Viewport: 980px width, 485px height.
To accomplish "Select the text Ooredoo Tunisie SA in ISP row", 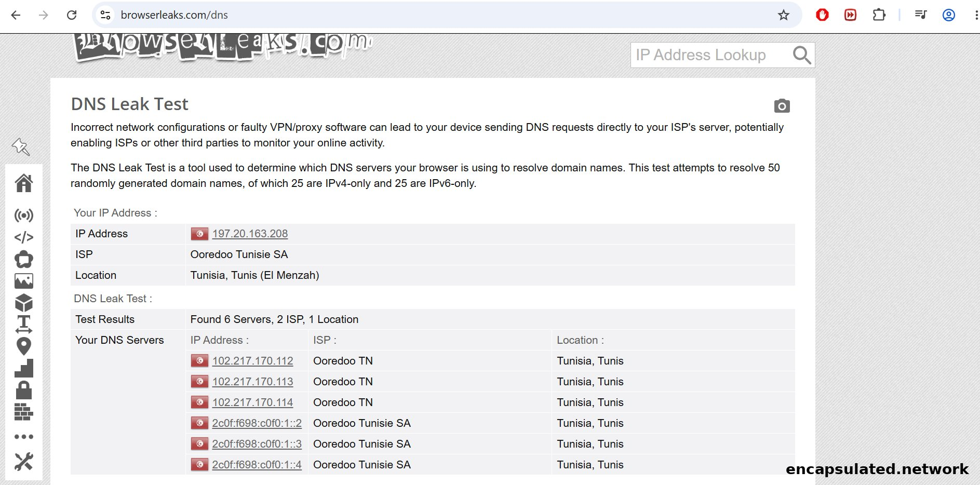I will click(x=239, y=254).
